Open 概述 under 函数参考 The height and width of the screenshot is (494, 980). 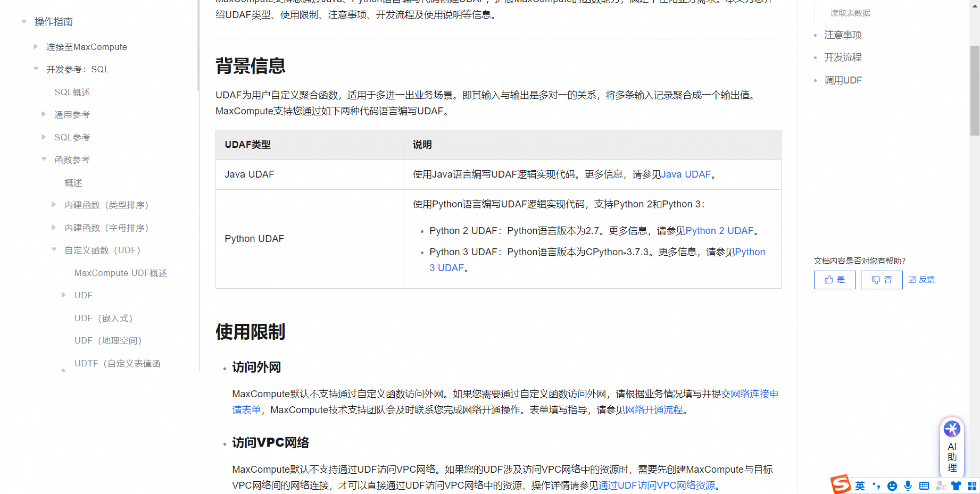[x=73, y=183]
